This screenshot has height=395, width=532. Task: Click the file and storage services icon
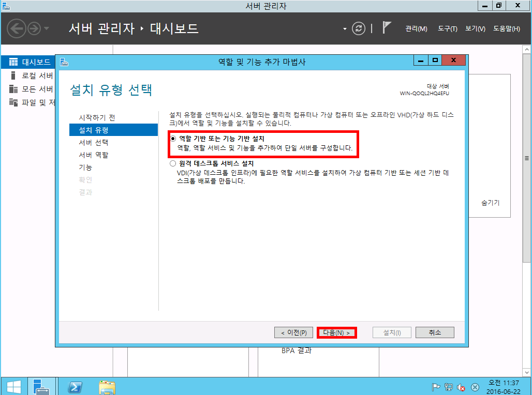[x=13, y=102]
